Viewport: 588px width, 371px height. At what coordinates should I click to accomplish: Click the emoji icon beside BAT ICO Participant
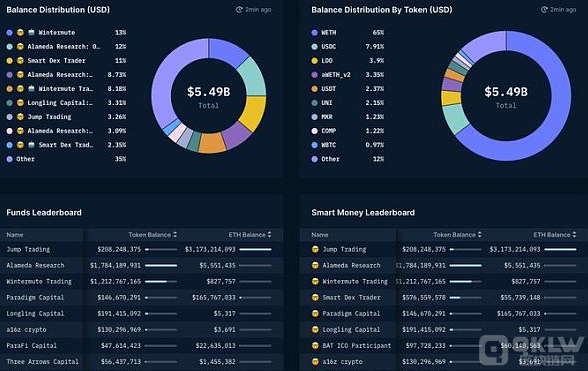pos(315,346)
